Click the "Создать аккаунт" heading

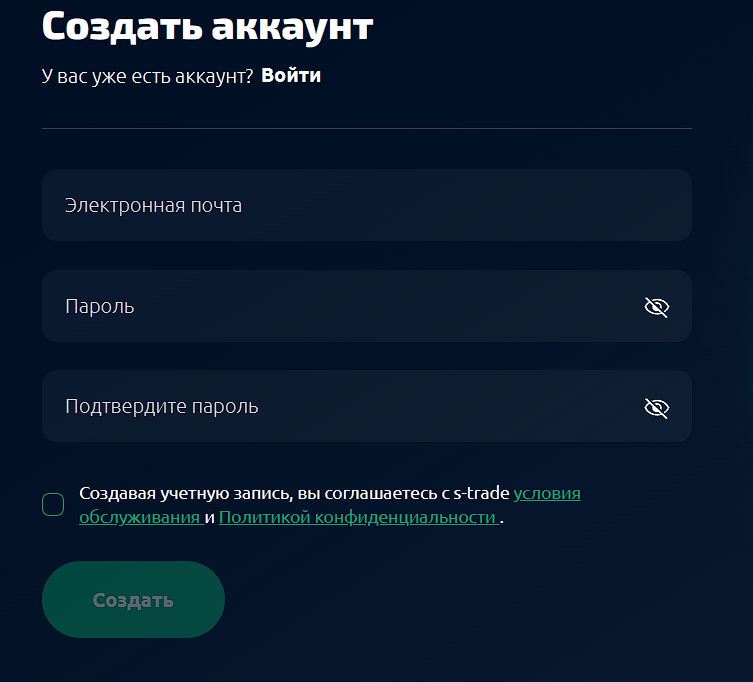(207, 27)
